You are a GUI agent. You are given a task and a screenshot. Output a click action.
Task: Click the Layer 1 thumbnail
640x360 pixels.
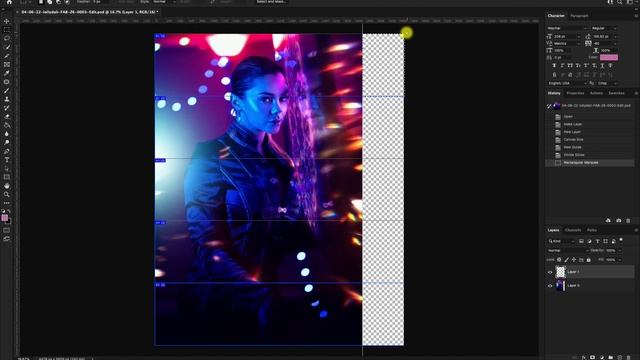click(x=560, y=272)
